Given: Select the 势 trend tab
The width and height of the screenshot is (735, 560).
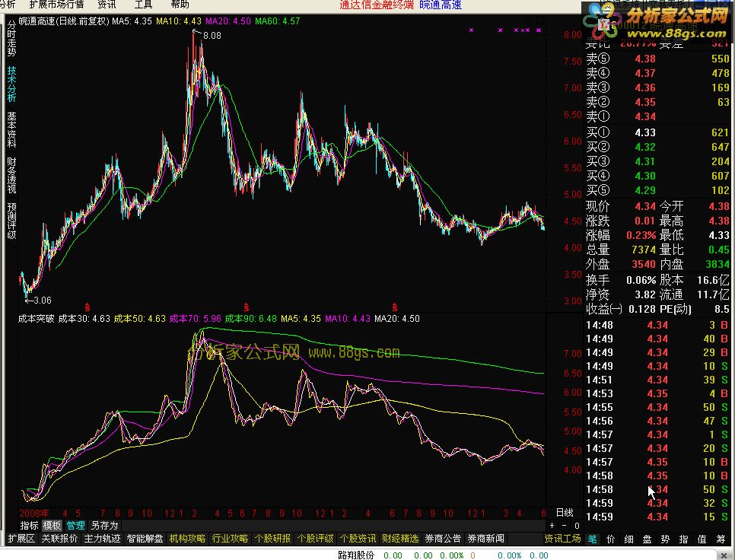Looking at the screenshot, I should click(x=665, y=539).
